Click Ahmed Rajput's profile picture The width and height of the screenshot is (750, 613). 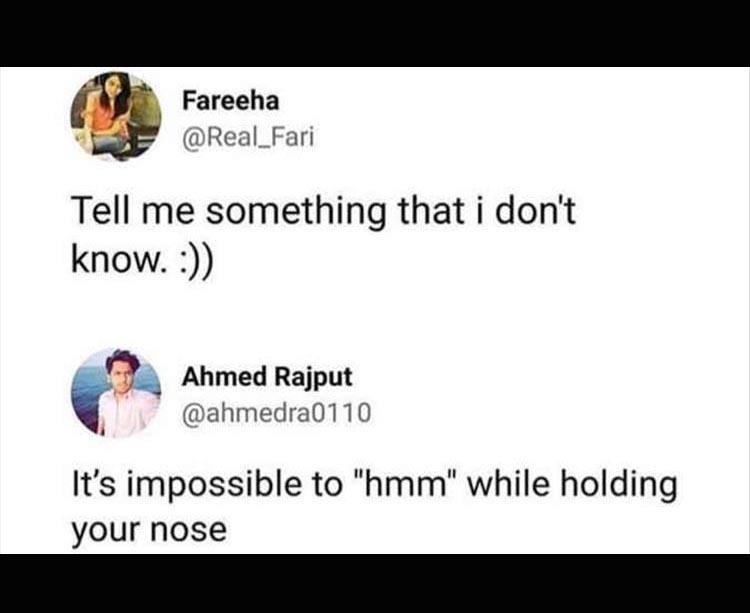pyautogui.click(x=115, y=393)
